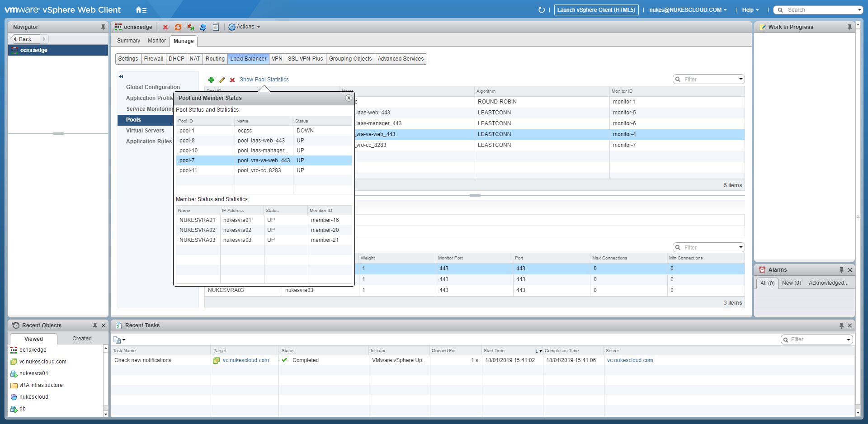Click the Recent Tasks filter field
Image resolution: width=868 pixels, height=424 pixels.
[816, 339]
